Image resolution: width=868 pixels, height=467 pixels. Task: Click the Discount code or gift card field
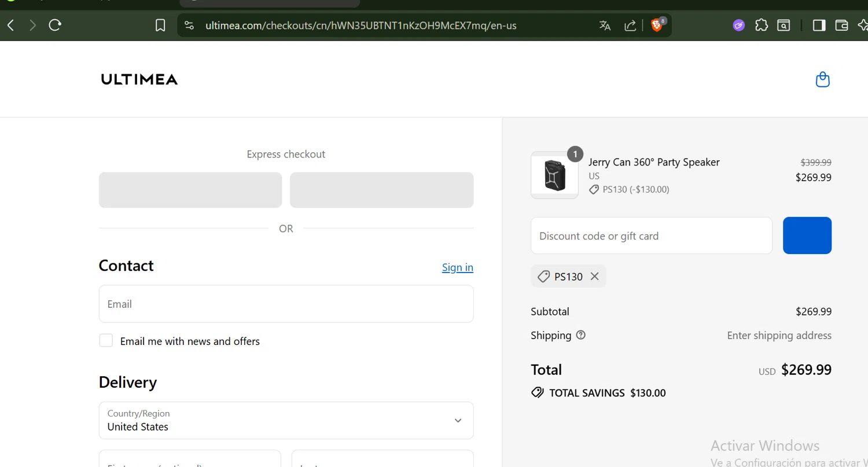pyautogui.click(x=652, y=236)
